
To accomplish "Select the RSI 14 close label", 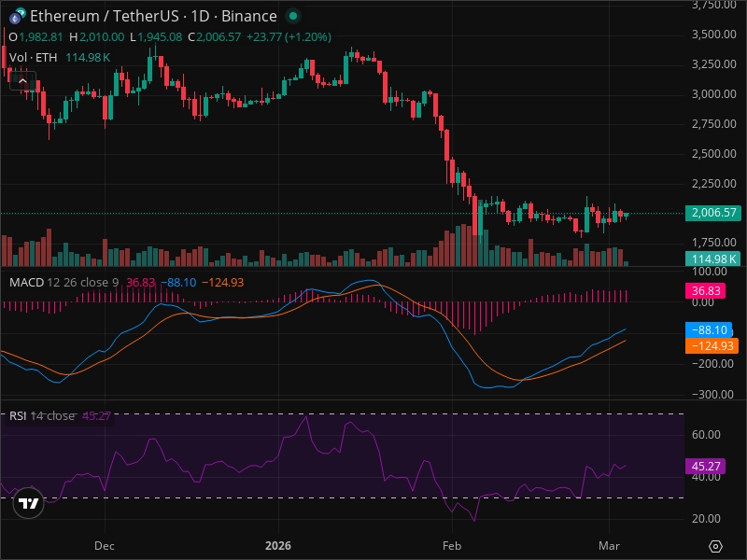I will 42,415.
